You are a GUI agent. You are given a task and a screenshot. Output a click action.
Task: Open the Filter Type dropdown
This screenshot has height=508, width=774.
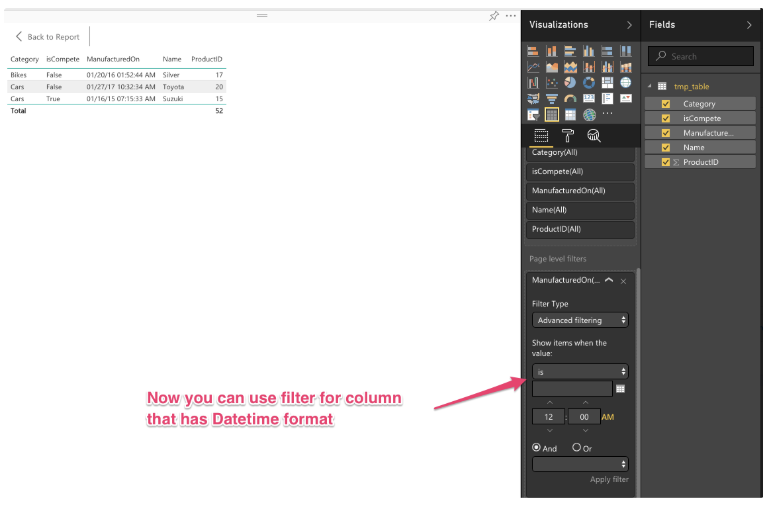tap(580, 320)
